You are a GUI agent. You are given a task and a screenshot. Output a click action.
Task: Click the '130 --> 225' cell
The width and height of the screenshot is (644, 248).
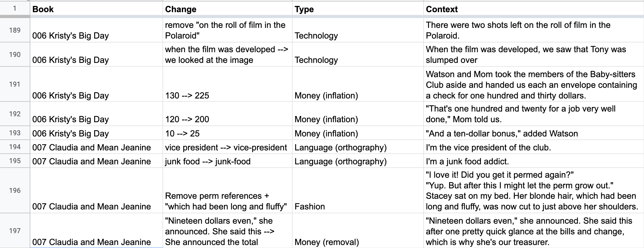click(x=227, y=84)
